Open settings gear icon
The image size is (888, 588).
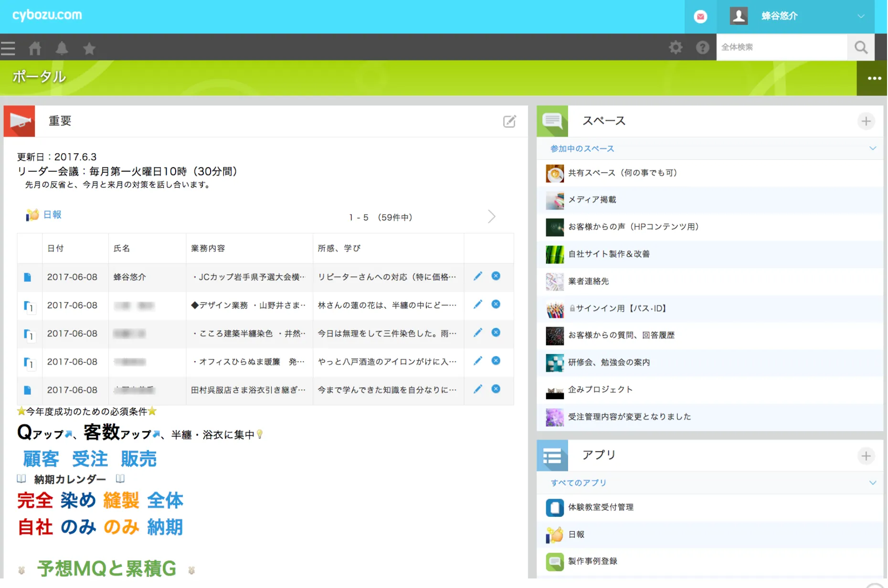[675, 47]
